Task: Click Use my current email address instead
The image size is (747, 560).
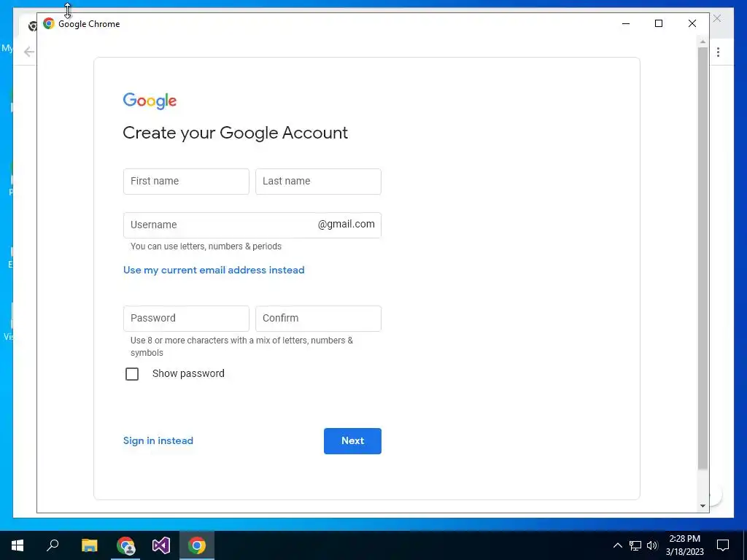Action: [214, 270]
